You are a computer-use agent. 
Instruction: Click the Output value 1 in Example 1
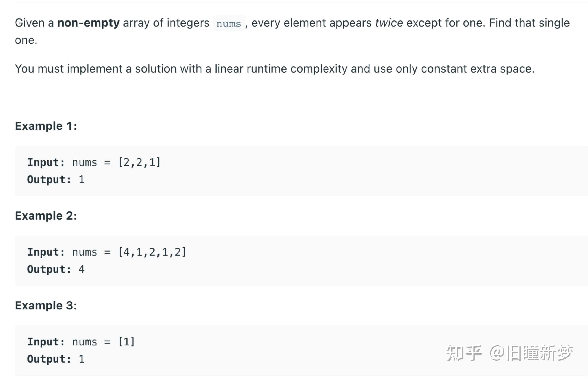(82, 180)
